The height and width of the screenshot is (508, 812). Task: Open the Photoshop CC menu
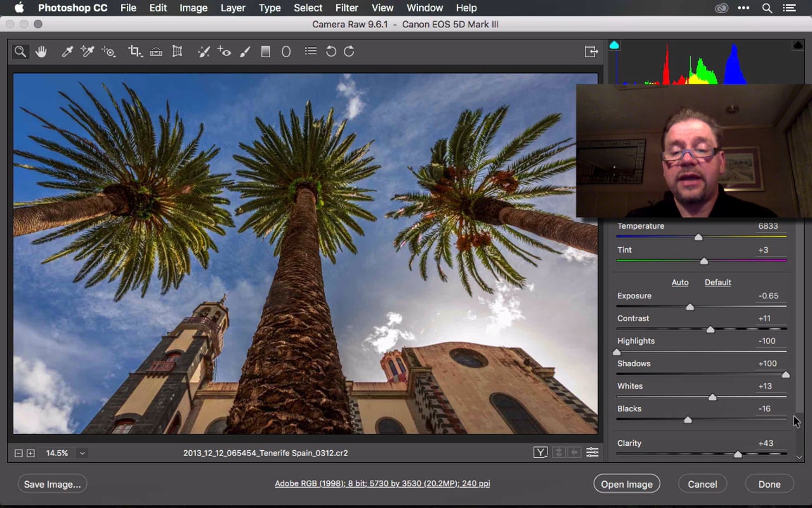click(x=72, y=8)
